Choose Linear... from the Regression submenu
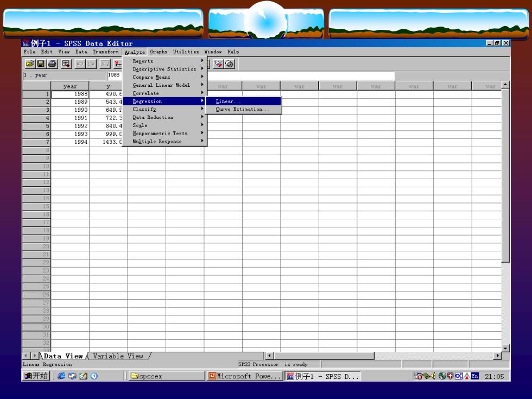 tap(244, 101)
